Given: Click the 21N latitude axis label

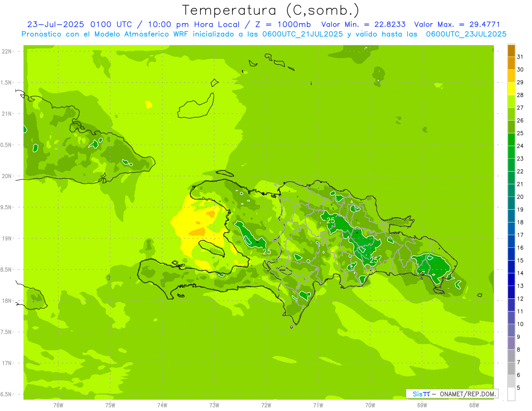Looking at the screenshot, I should [7, 114].
